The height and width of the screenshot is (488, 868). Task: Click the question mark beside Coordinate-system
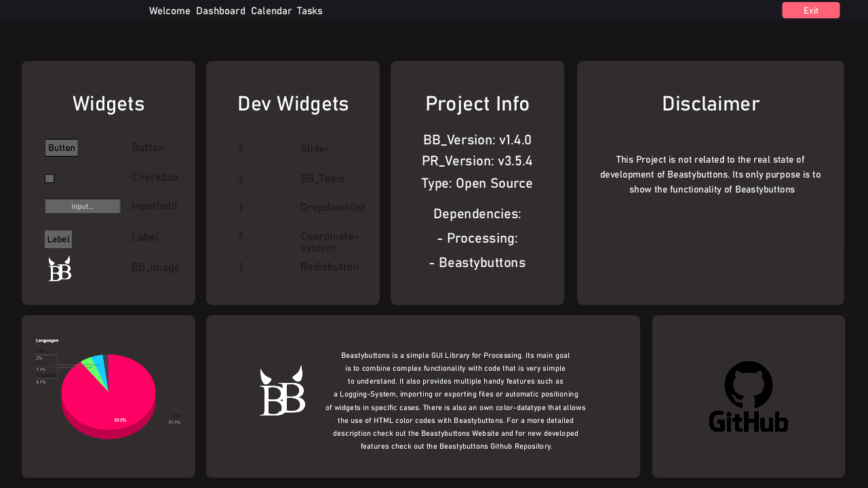click(240, 237)
